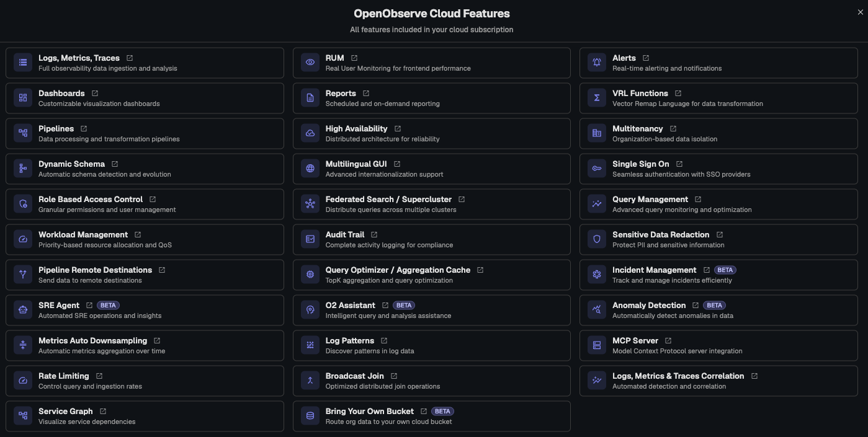Click the BETA badge on SRE Agent
This screenshot has width=868, height=437.
(x=109, y=306)
